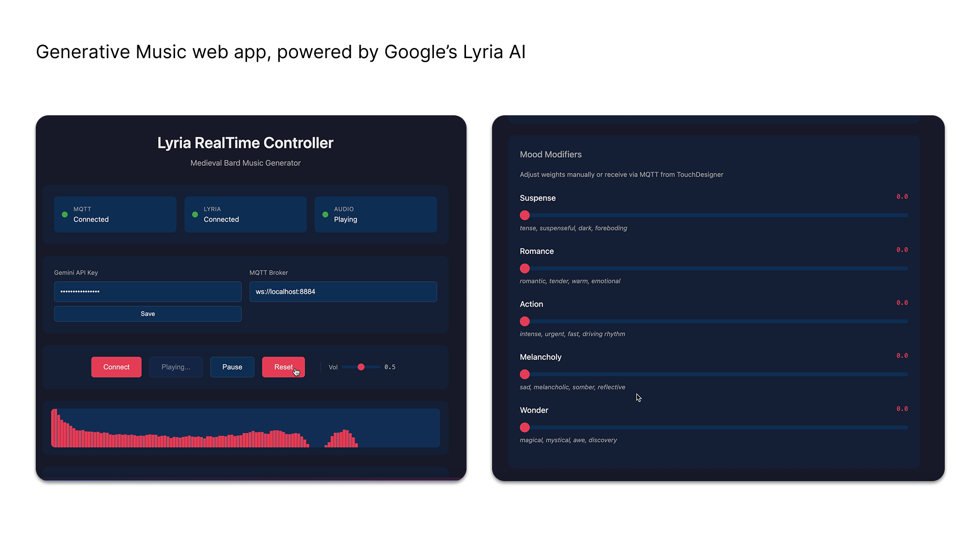Click the MQTT Broker address field

(x=343, y=292)
